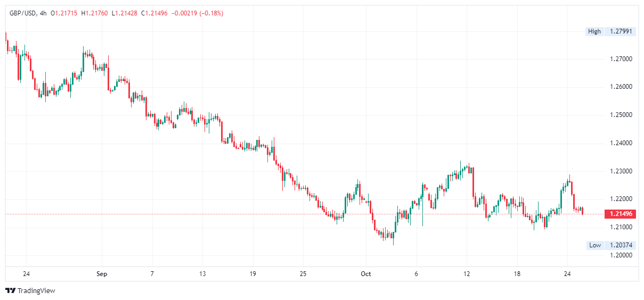Click the 1.25000 price axis level
The width and height of the screenshot is (644, 300).
[x=621, y=115]
